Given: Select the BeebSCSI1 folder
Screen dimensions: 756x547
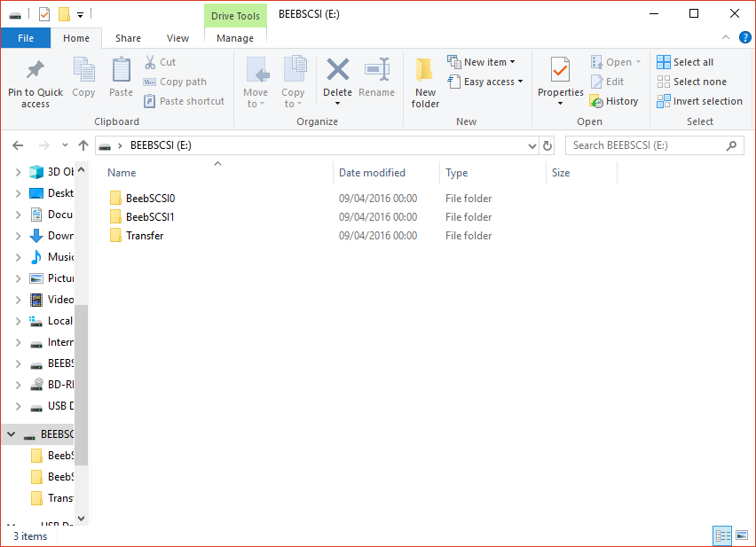Looking at the screenshot, I should (x=142, y=216).
